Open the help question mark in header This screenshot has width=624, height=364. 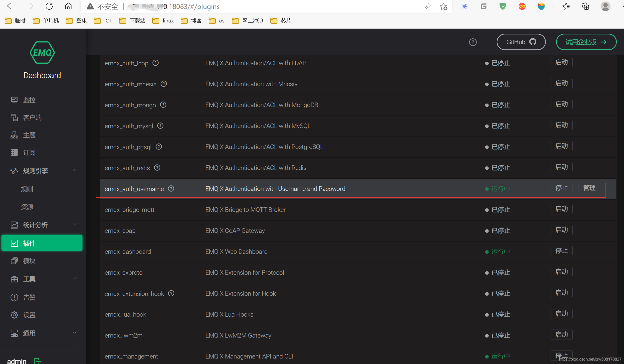click(473, 42)
